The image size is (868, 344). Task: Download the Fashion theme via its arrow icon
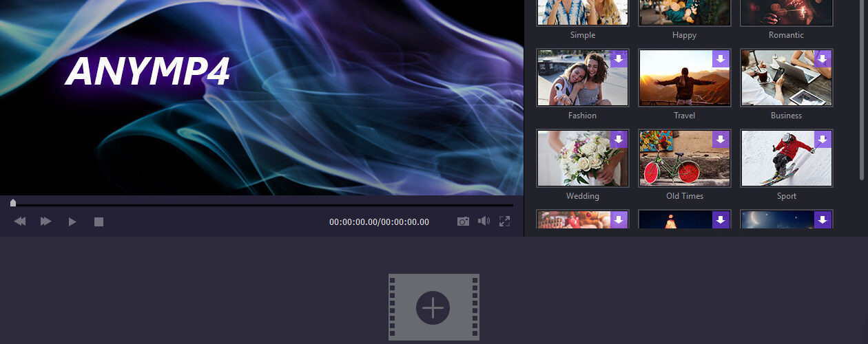tap(619, 59)
